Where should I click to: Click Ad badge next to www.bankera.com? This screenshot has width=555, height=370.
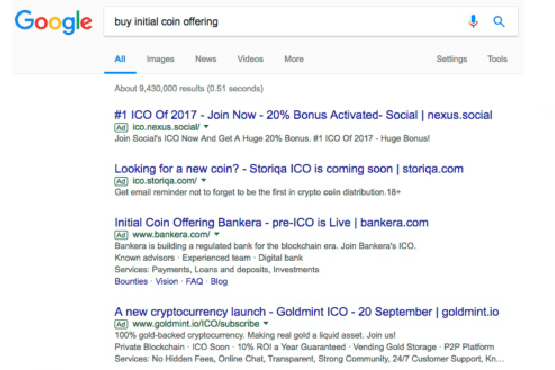(x=121, y=235)
